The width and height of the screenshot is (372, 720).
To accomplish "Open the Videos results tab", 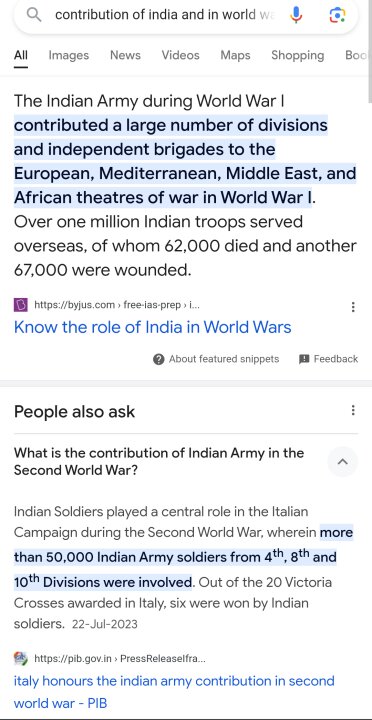I will (x=180, y=56).
